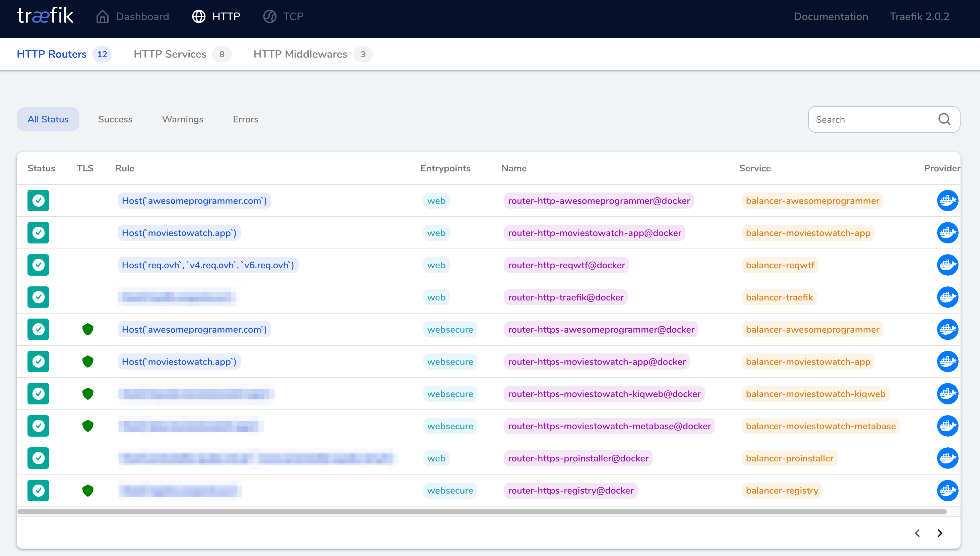This screenshot has height=556, width=980.
Task: Click the TCP nav icon
Action: 270,16
